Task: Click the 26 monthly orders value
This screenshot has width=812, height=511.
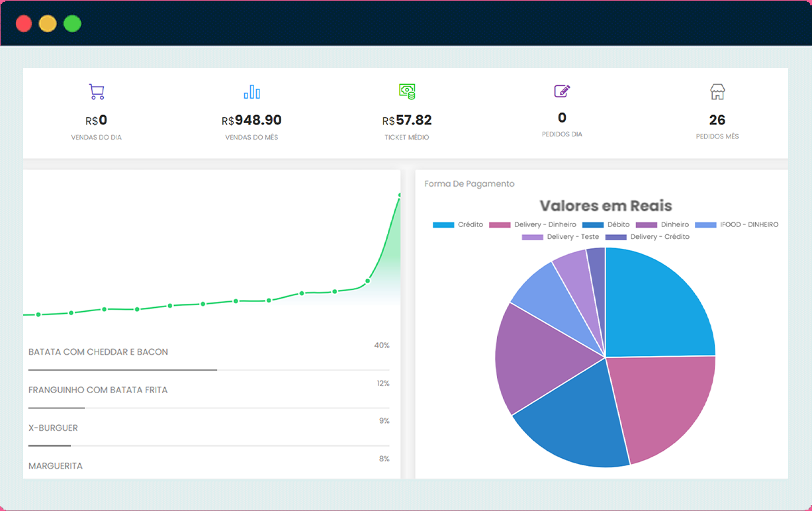Action: pyautogui.click(x=717, y=120)
